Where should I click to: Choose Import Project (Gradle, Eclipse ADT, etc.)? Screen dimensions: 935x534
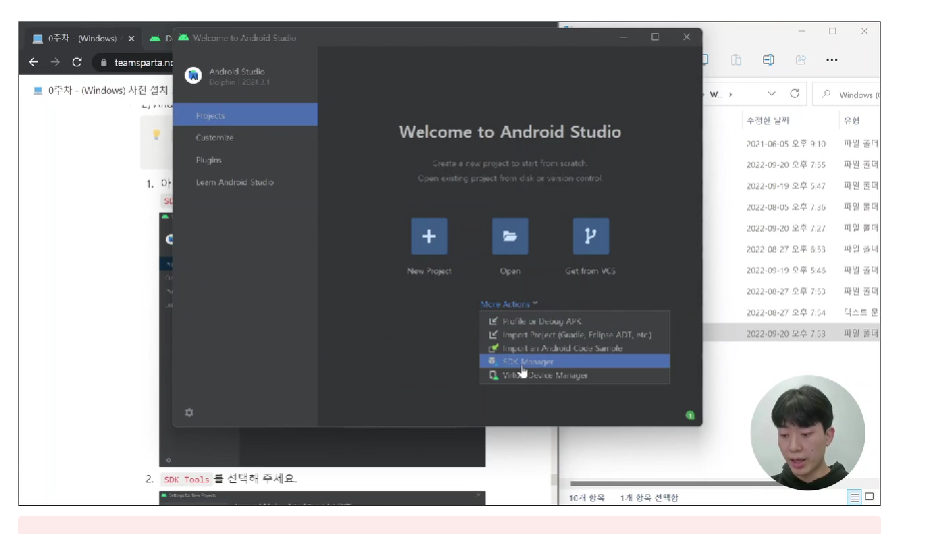tap(574, 335)
